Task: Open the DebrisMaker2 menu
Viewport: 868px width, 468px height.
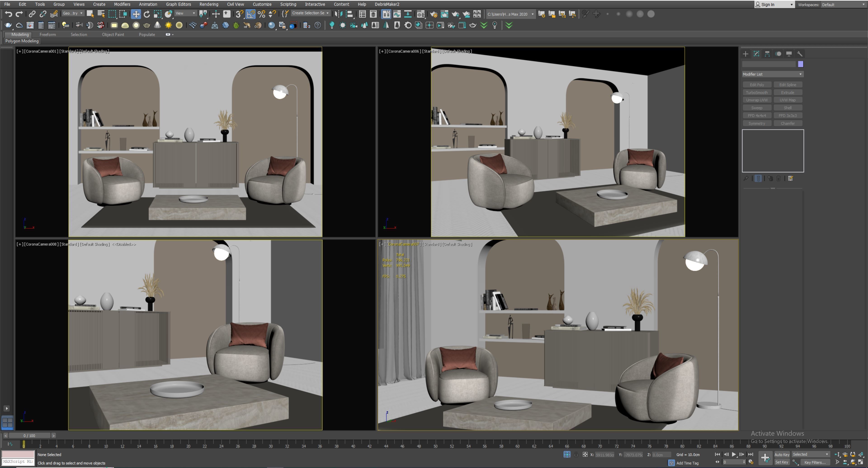Action: coord(387,4)
